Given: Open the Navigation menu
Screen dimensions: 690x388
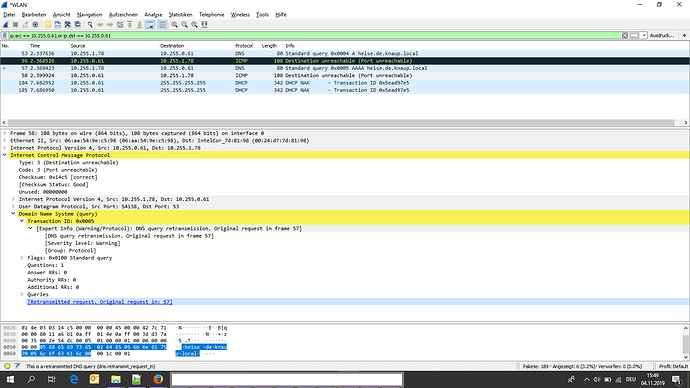Looking at the screenshot, I should coord(89,15).
